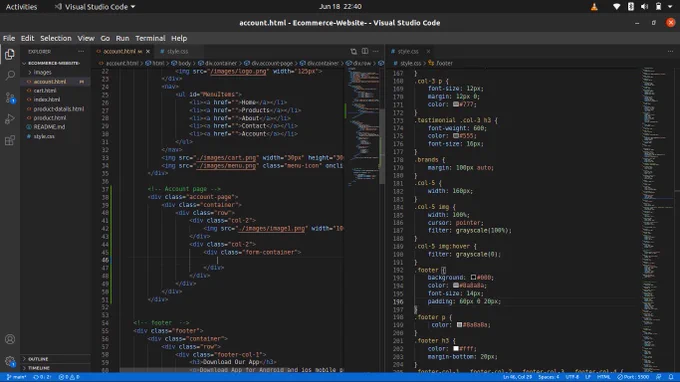Image resolution: width=680 pixels, height=382 pixels.
Task: Open cart.html in the Explorer
Action: click(45, 91)
